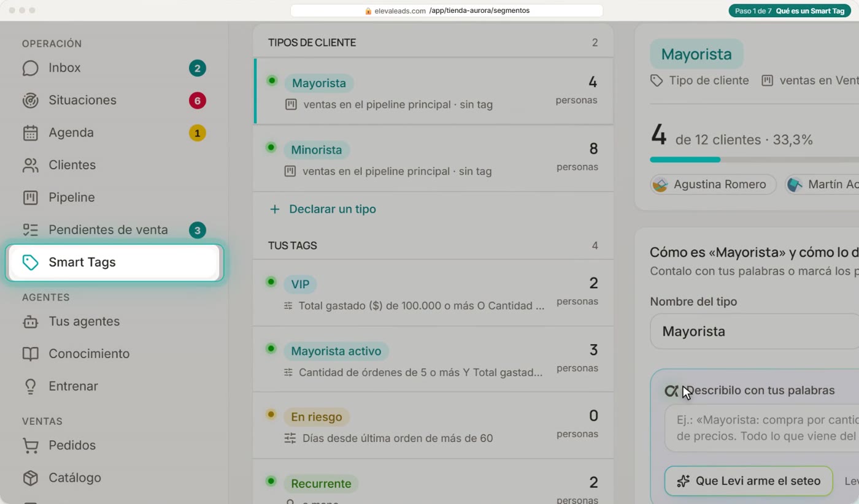Viewport: 859px width, 504px height.
Task: Click the Clientes people icon
Action: coord(30,166)
